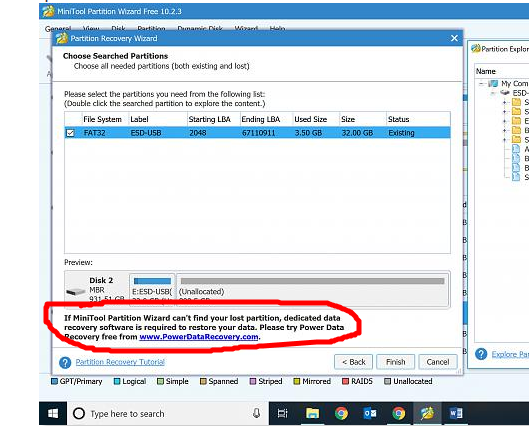
Task: Open the Explore Partition link
Action: [510, 354]
